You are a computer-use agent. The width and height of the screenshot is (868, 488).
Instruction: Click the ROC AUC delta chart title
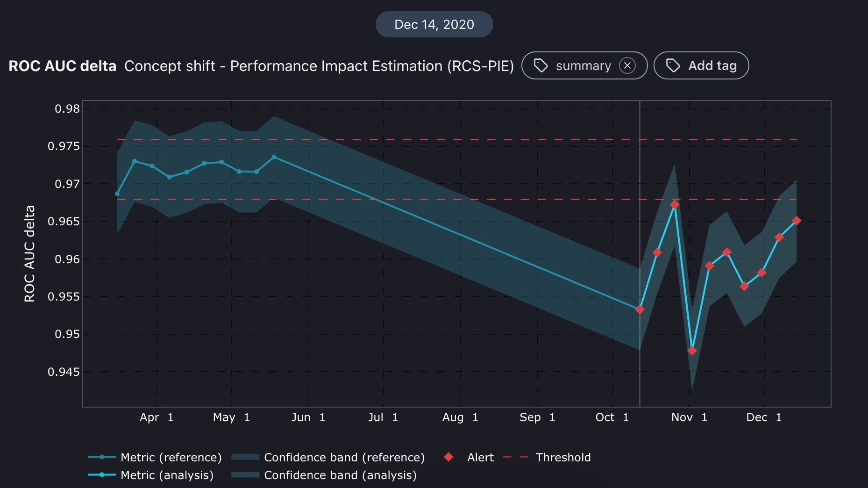pos(62,66)
